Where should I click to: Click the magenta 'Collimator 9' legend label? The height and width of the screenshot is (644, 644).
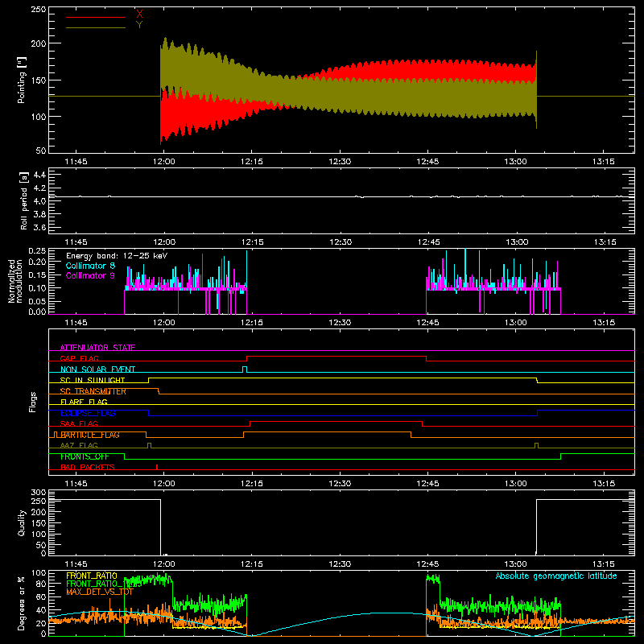pos(90,275)
